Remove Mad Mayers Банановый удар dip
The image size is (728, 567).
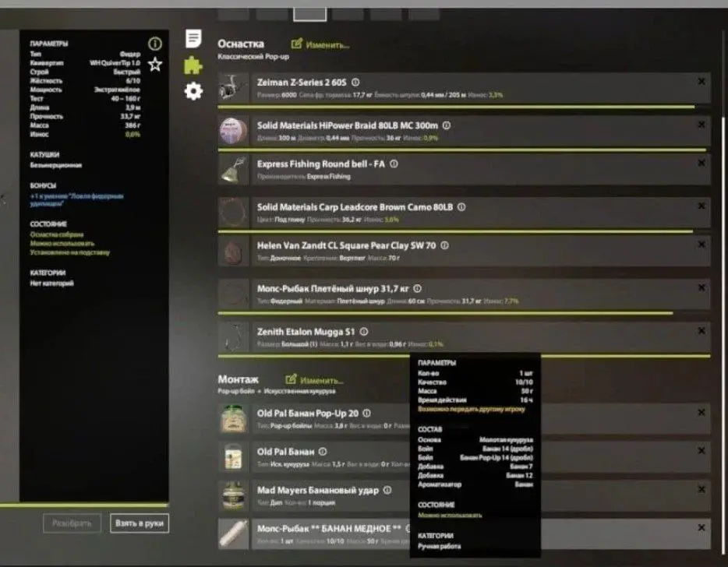(x=701, y=489)
